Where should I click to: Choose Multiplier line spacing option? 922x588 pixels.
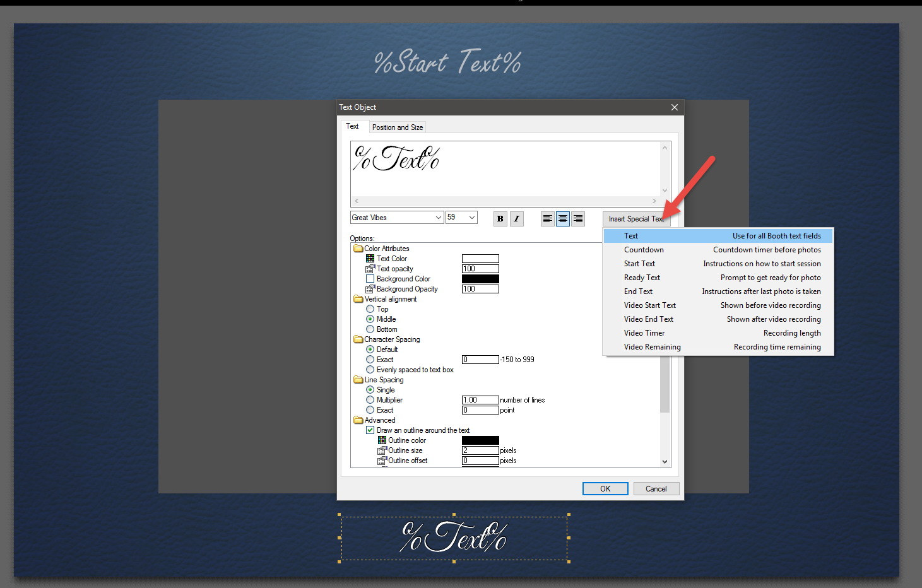[x=370, y=399]
